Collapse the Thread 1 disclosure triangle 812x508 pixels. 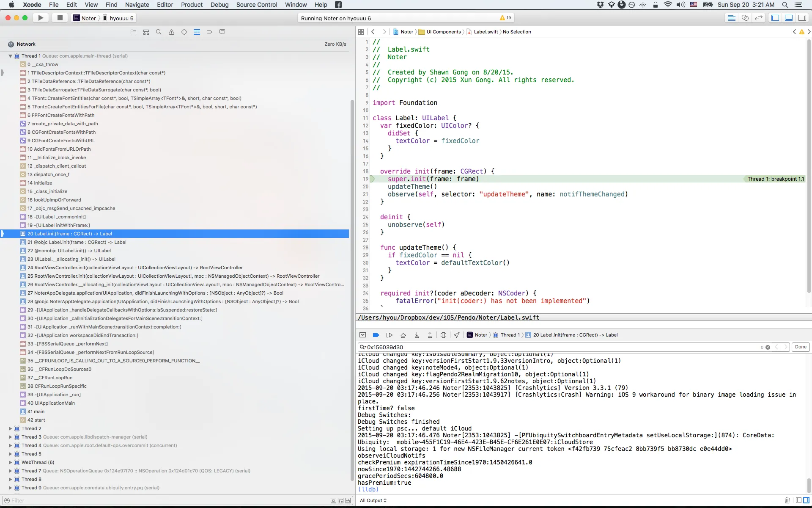point(10,56)
